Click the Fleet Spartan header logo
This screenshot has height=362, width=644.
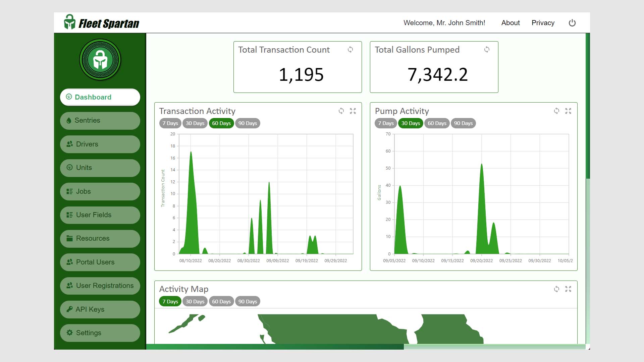tap(102, 23)
